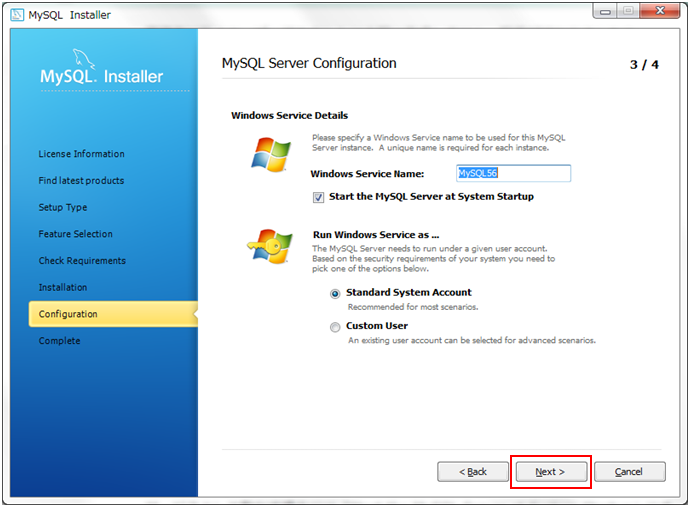Select the Installation step
Image resolution: width=690 pixels, height=507 pixels.
(63, 287)
